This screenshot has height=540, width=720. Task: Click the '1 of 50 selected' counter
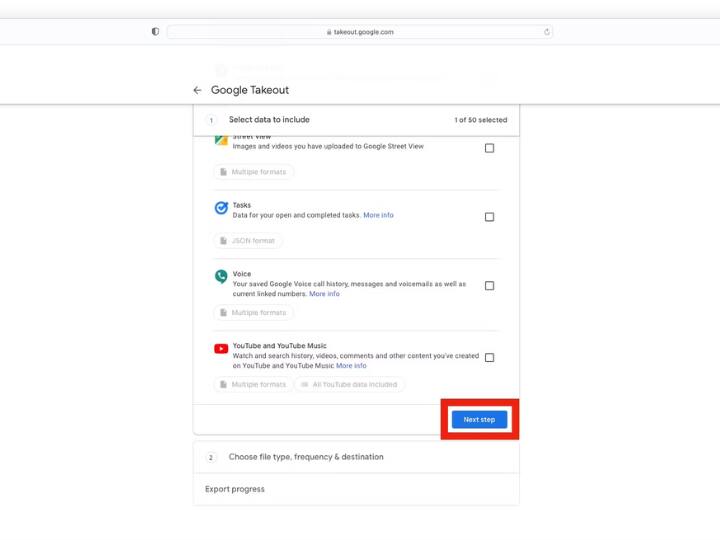tap(481, 120)
